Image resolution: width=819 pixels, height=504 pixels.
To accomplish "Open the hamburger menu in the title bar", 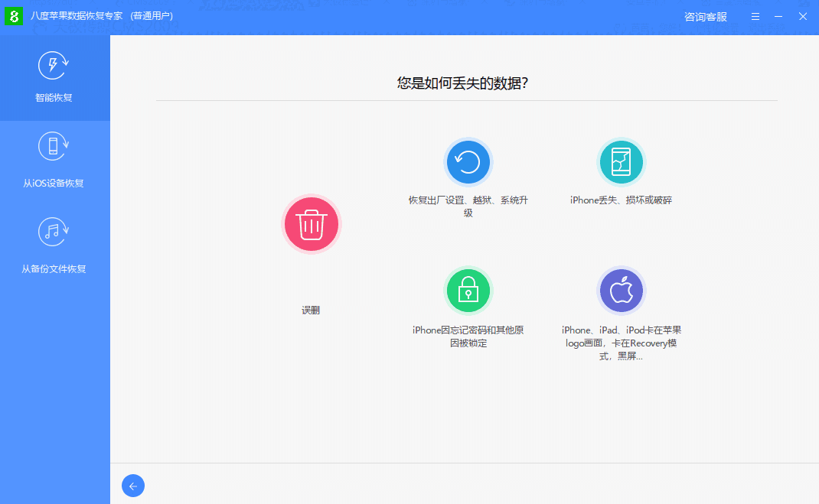I will [x=755, y=15].
